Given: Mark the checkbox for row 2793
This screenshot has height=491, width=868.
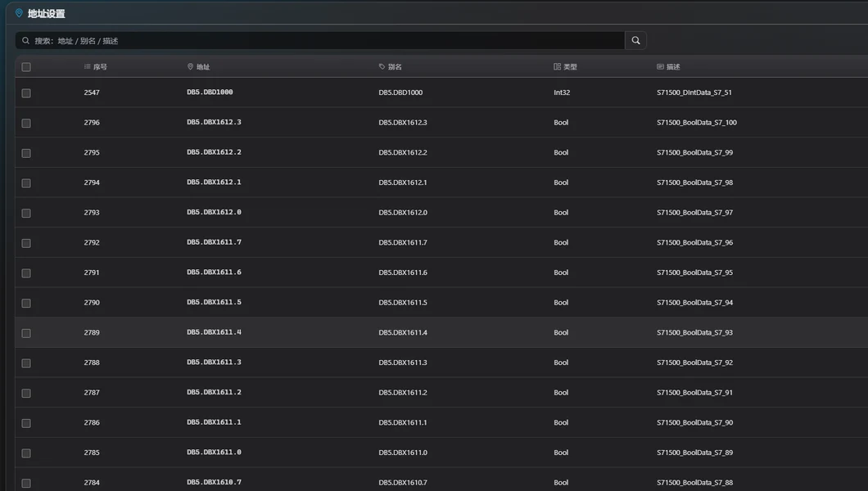Looking at the screenshot, I should click(26, 213).
